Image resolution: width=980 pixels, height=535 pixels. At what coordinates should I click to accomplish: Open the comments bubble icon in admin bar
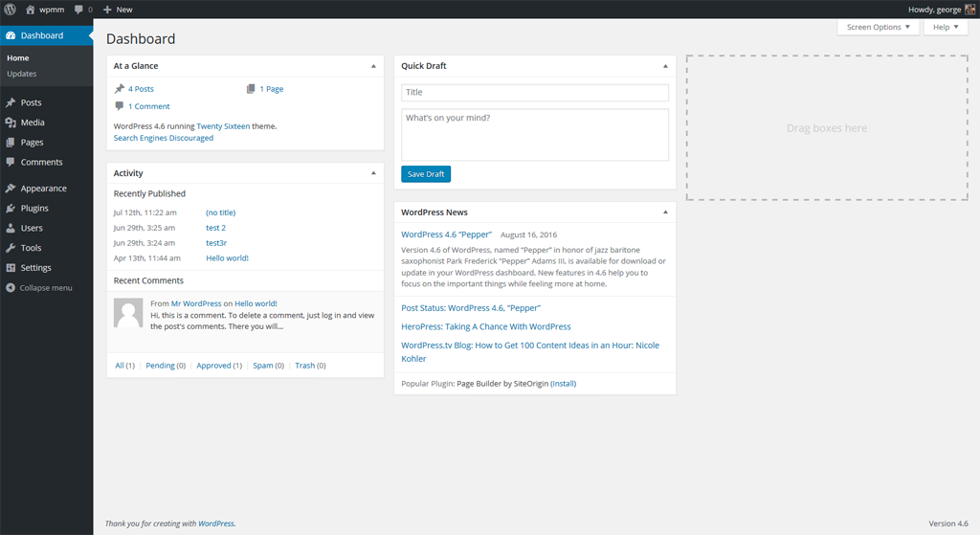[x=78, y=10]
